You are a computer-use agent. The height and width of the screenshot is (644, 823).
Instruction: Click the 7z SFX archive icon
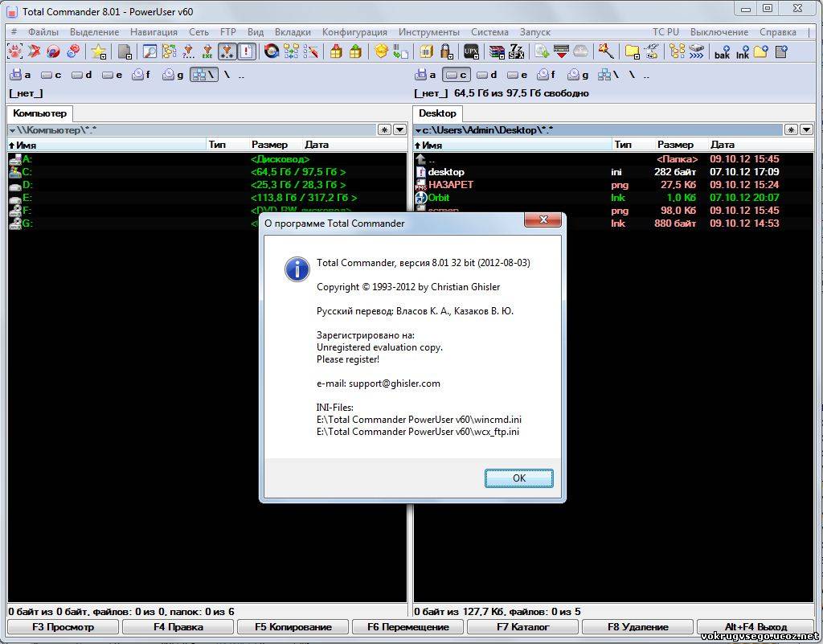point(518,51)
